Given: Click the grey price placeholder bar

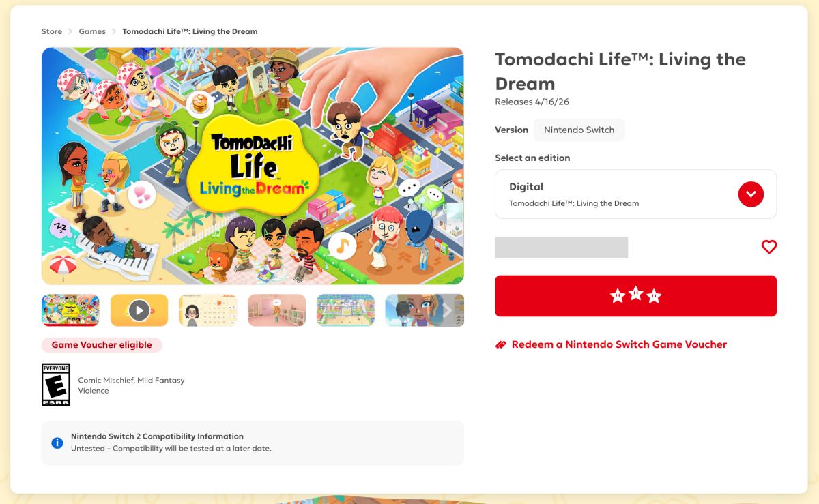Looking at the screenshot, I should click(x=561, y=247).
